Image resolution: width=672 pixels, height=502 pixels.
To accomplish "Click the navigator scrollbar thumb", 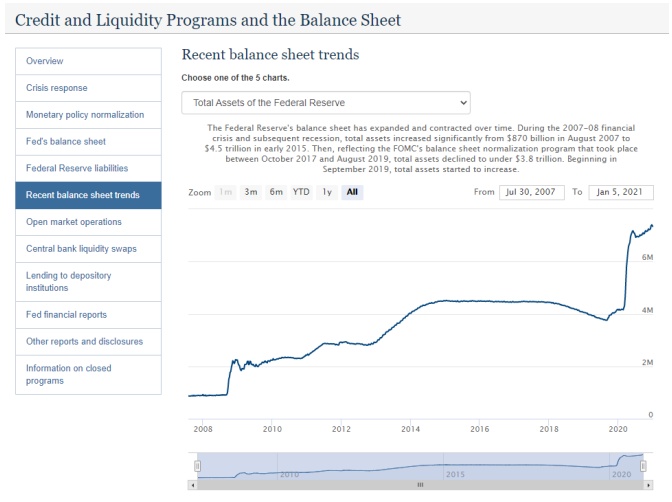I will click(420, 485).
